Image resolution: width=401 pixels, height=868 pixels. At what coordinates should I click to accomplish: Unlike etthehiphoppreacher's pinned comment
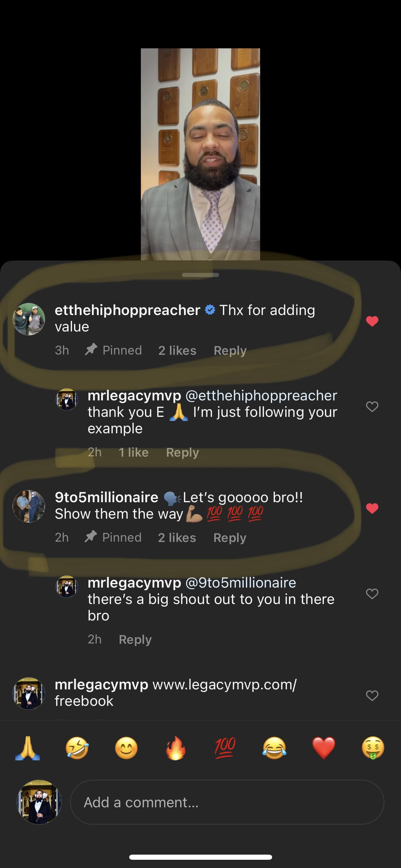pos(372,321)
